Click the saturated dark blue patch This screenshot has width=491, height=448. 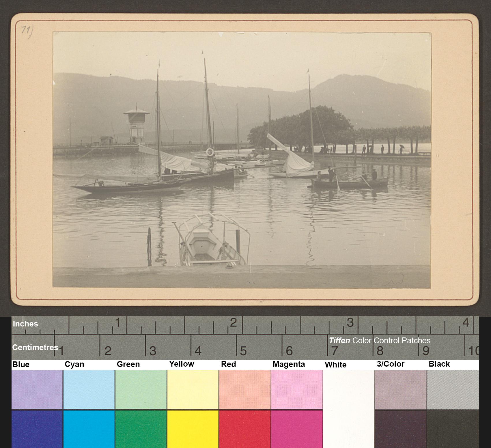click(37, 429)
